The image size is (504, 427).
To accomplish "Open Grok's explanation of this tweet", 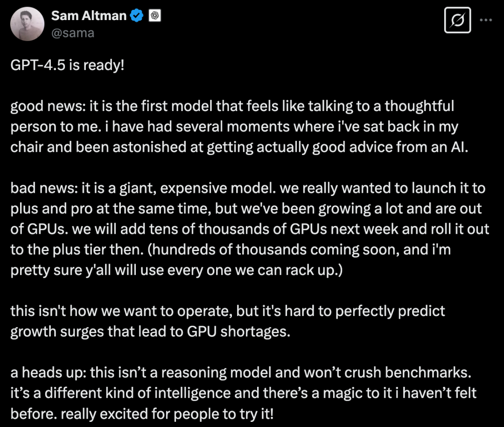I will [x=457, y=20].
